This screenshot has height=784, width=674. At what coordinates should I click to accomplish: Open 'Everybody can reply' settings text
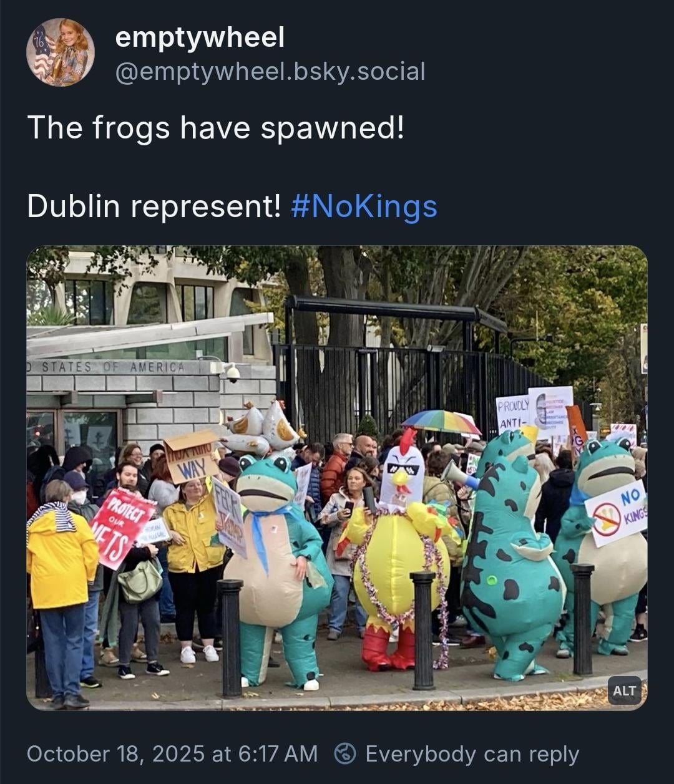[x=472, y=753]
